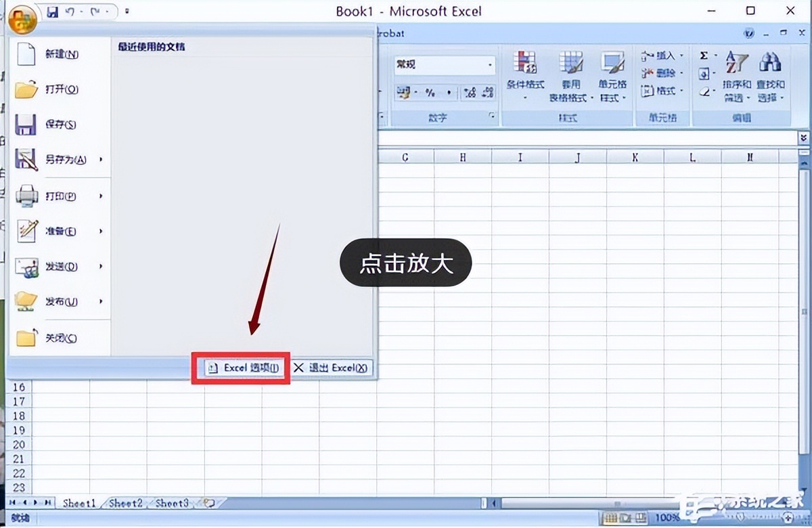Select New (新建) from the Office menu

point(60,54)
